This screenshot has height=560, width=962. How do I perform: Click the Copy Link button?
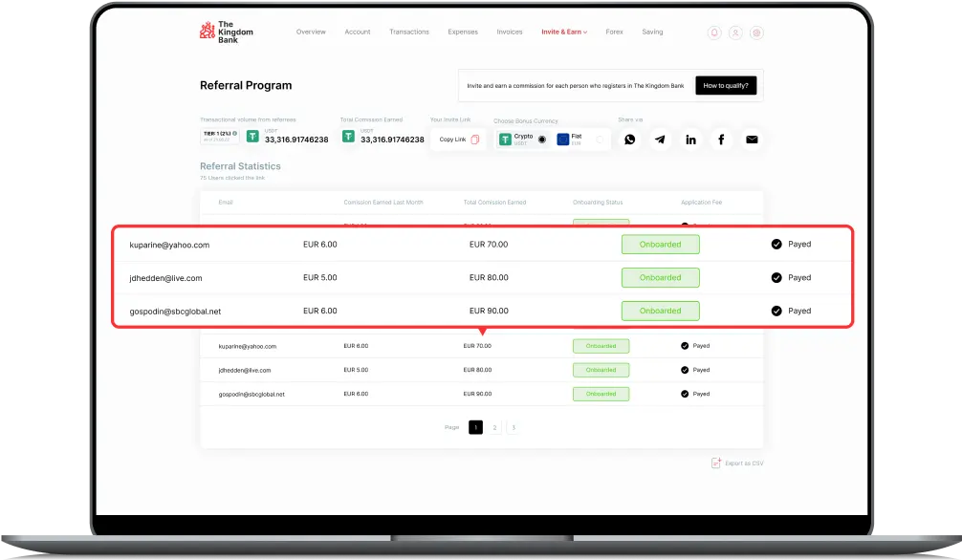point(459,140)
